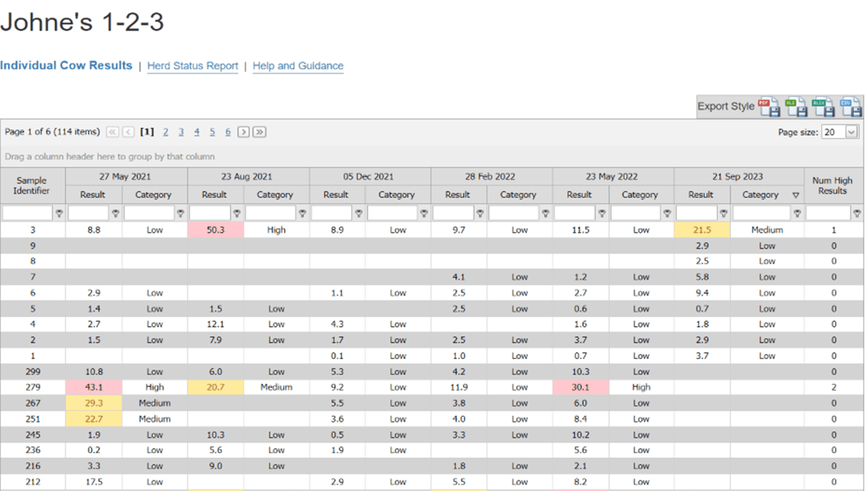Open filter options for 23 Aug 2021 Category

[x=302, y=213]
